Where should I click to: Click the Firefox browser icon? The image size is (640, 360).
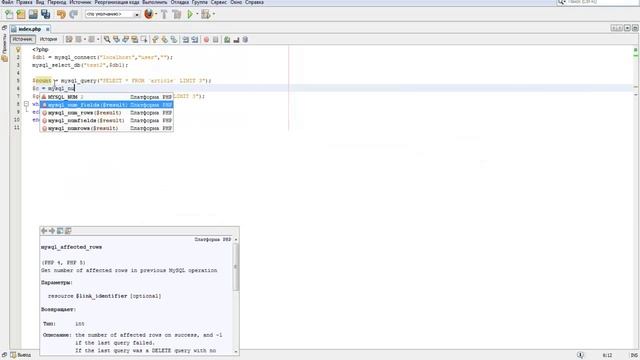point(149,14)
